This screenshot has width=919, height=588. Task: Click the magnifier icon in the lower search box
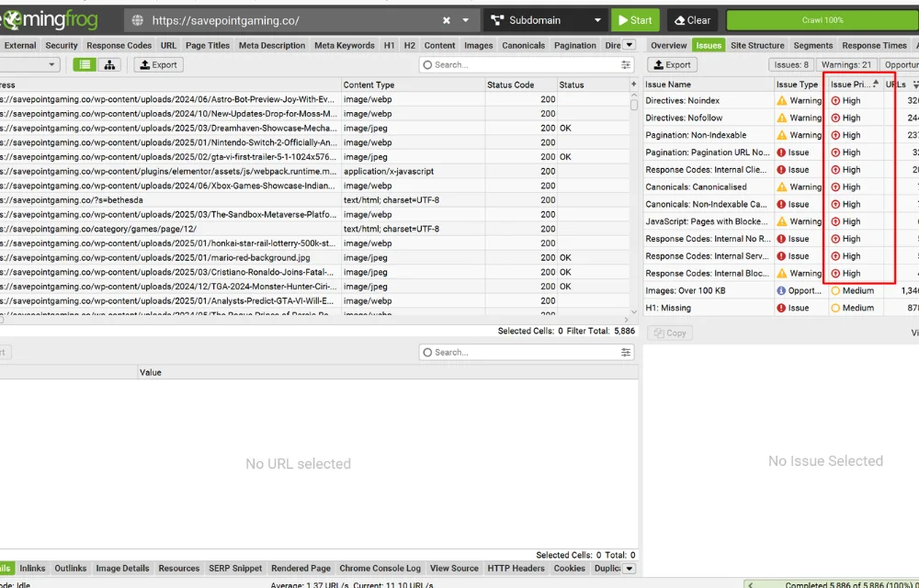coord(428,352)
